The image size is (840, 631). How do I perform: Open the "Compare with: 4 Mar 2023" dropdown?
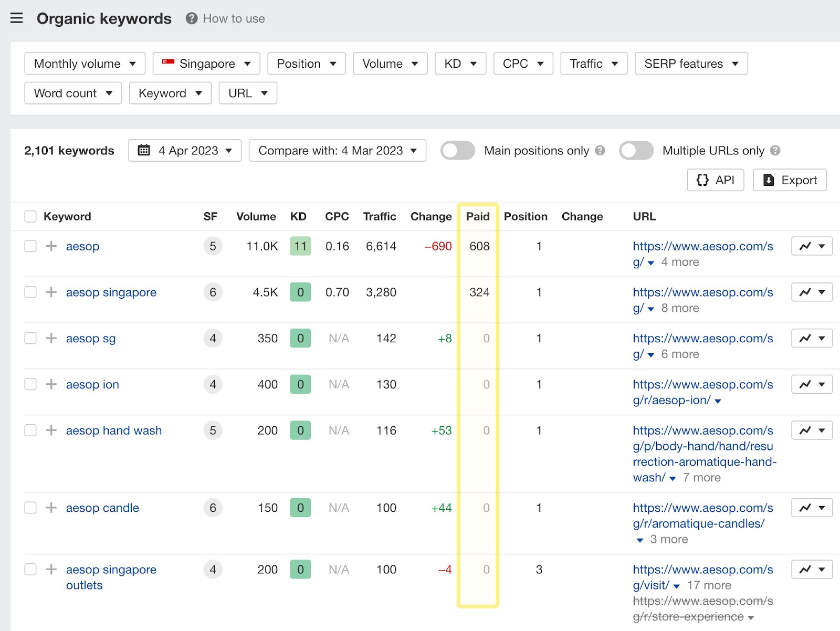pos(337,151)
